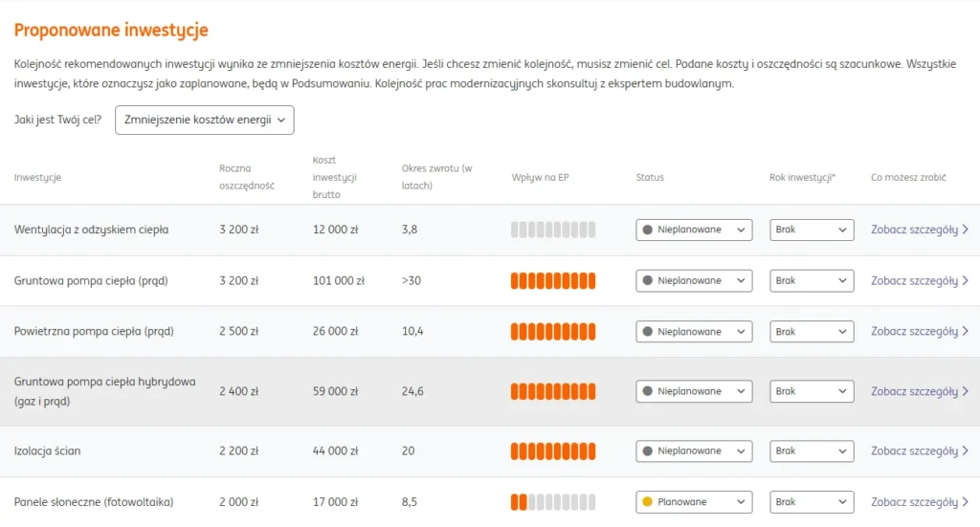The width and height of the screenshot is (980, 527).
Task: Click chevron arrow in Gruntowa pompa hybrydowa row
Action: click(x=965, y=391)
